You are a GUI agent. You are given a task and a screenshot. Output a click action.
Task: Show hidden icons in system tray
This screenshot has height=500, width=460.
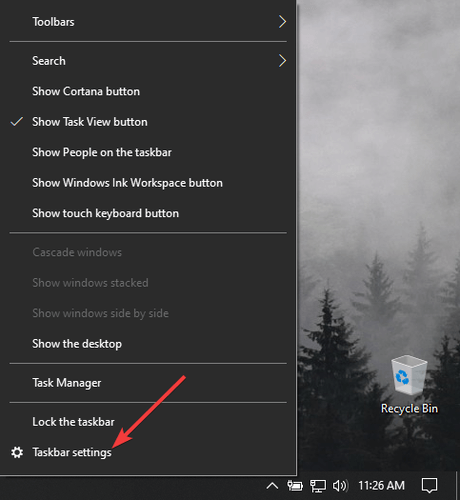[x=272, y=486]
